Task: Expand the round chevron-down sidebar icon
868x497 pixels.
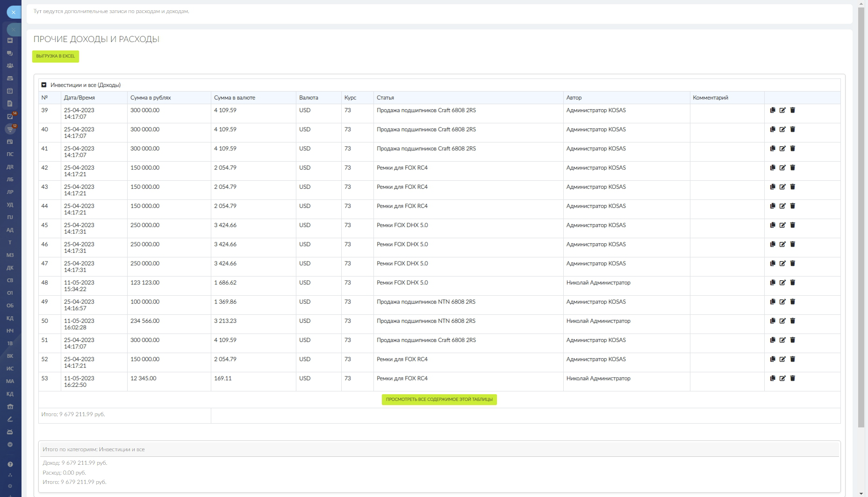Action: (x=10, y=445)
